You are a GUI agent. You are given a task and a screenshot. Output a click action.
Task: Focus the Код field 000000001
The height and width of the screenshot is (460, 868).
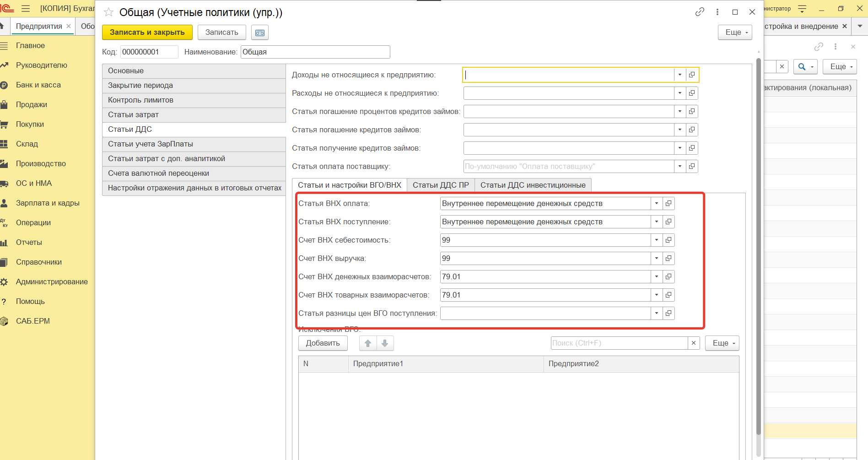point(149,52)
